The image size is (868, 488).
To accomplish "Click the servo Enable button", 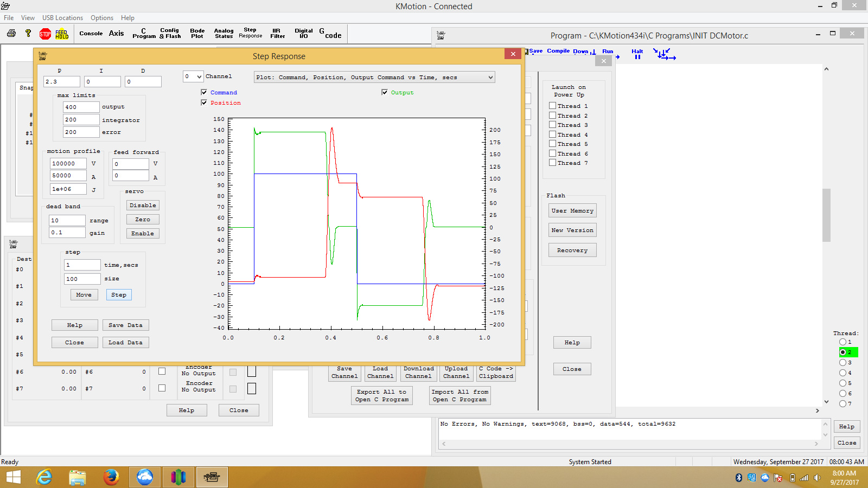I will 143,233.
